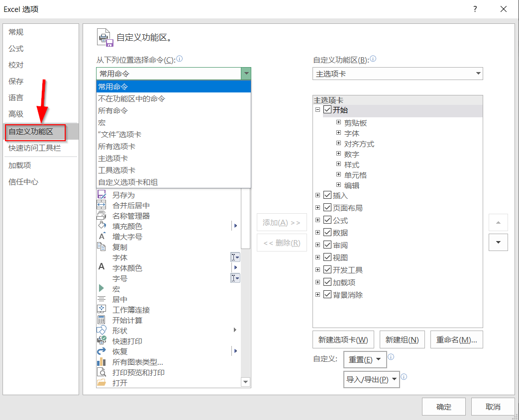Toggle the 审阅 checkbox
This screenshot has height=420, width=519.
(327, 245)
